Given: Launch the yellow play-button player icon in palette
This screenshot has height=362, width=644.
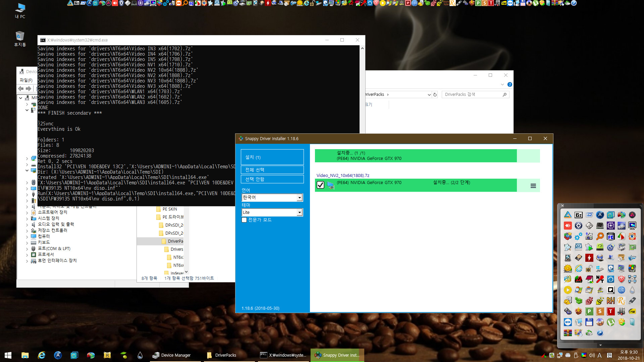Looking at the screenshot, I should coord(568,290).
